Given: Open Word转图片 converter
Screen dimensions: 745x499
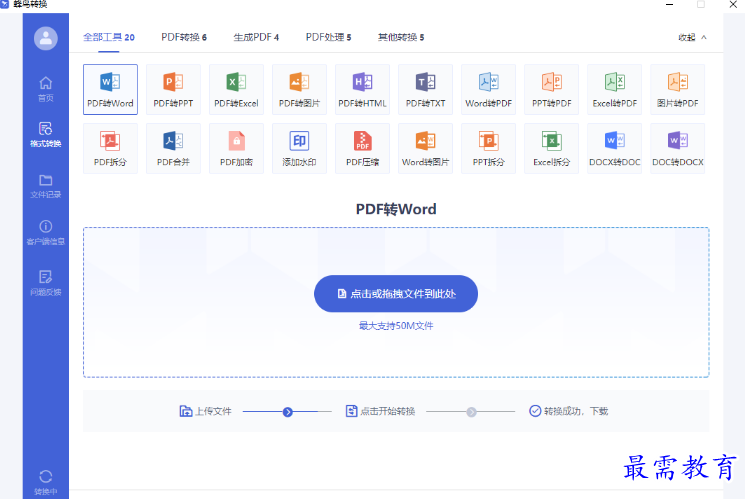Looking at the screenshot, I should tap(425, 148).
